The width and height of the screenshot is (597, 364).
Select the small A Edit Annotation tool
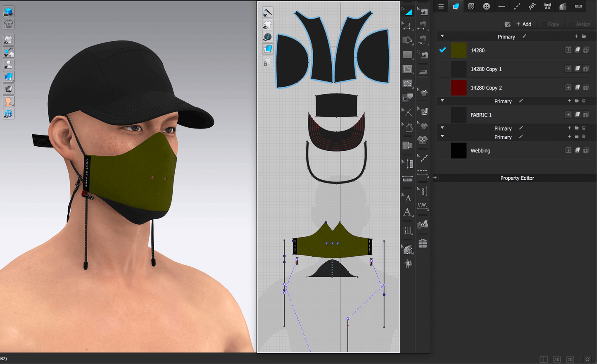(407, 198)
